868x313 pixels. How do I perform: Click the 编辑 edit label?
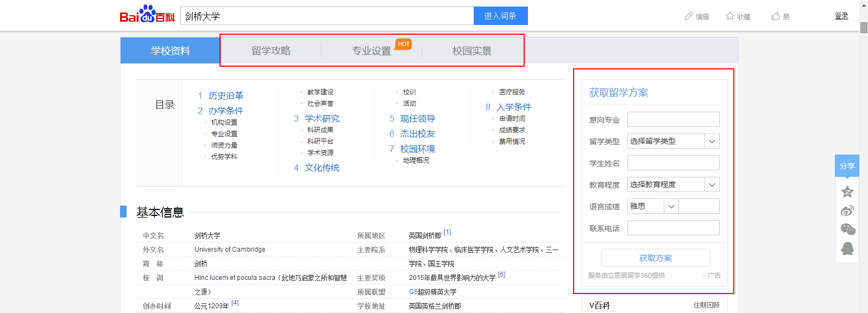[x=702, y=17]
